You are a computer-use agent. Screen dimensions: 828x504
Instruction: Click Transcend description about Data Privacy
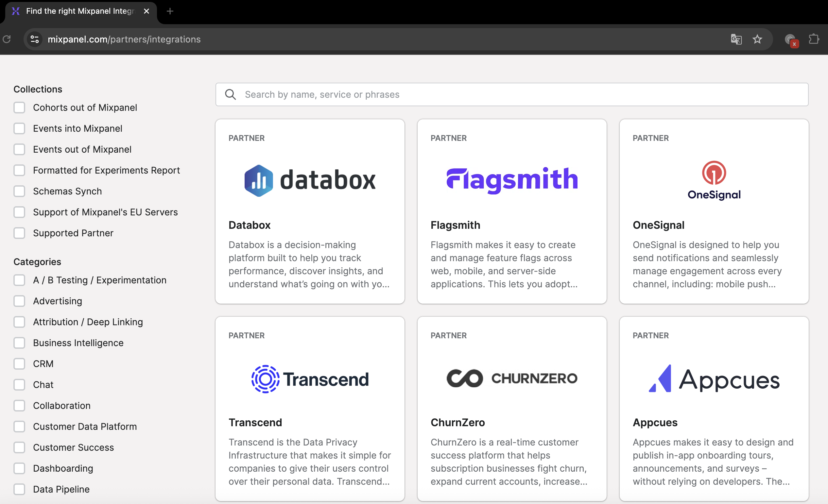point(309,462)
